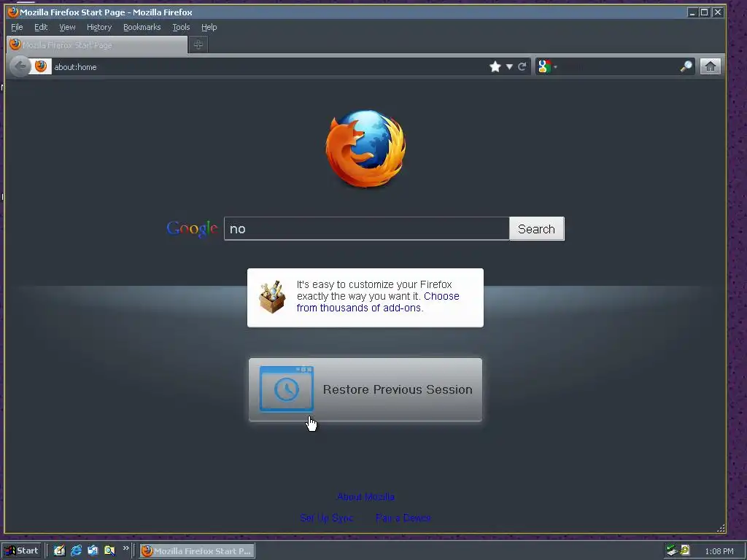Click the network connection tray icon

[672, 551]
